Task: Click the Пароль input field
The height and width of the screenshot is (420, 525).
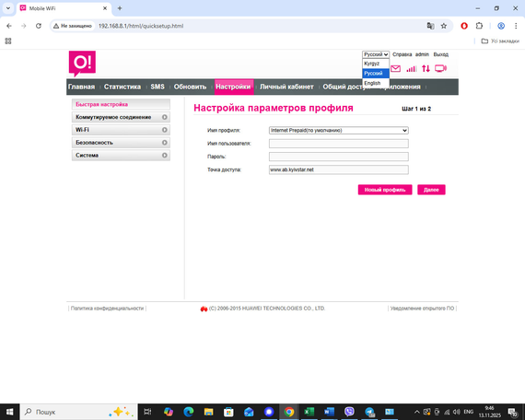Action: click(339, 157)
